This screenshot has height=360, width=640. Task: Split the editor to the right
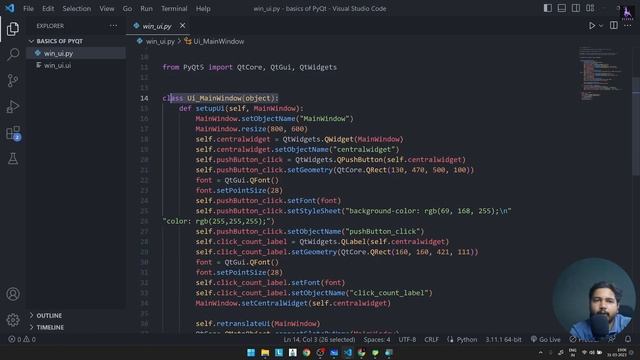coord(613,25)
